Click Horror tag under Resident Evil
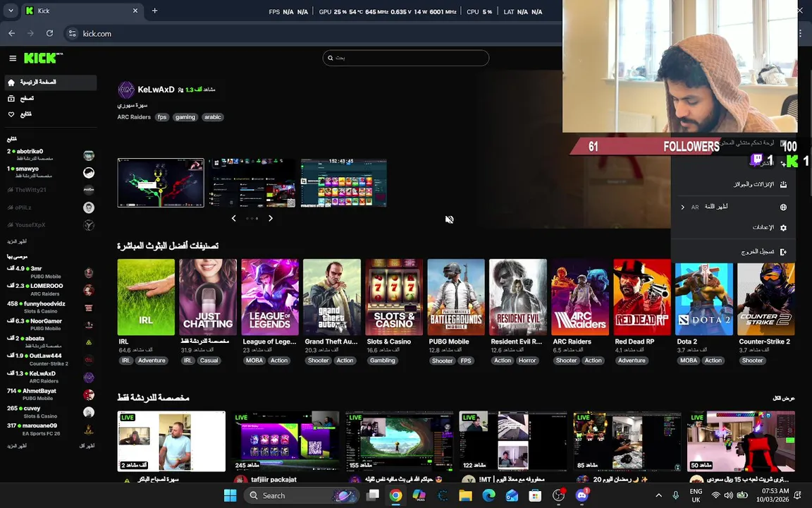This screenshot has height=508, width=812. [x=527, y=361]
